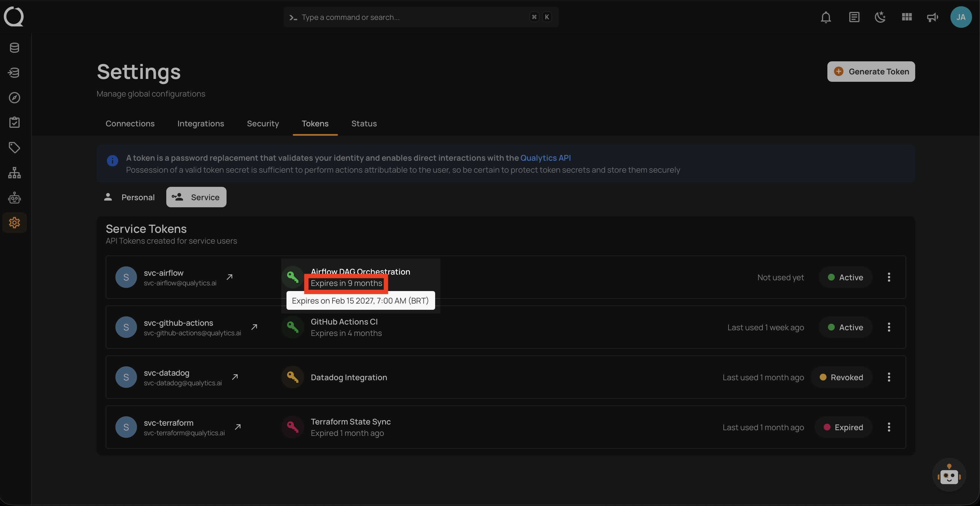Open the hierarchy flows sidebar icon

click(x=14, y=173)
